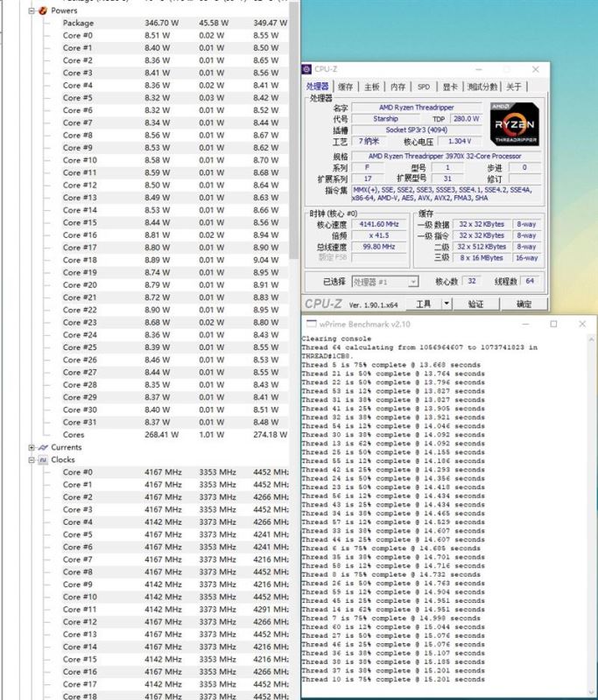598x700 pixels.
Task: Switch to the 主板 tab in CPU-Z
Action: 371,87
